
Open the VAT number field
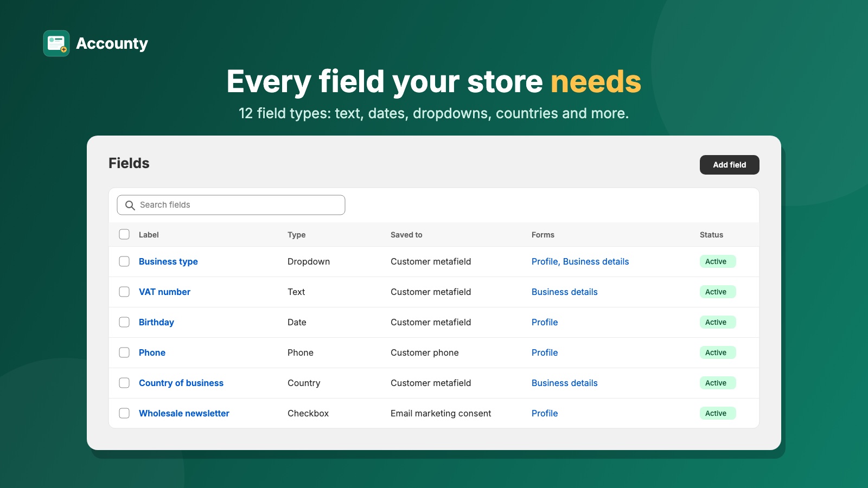coord(164,292)
